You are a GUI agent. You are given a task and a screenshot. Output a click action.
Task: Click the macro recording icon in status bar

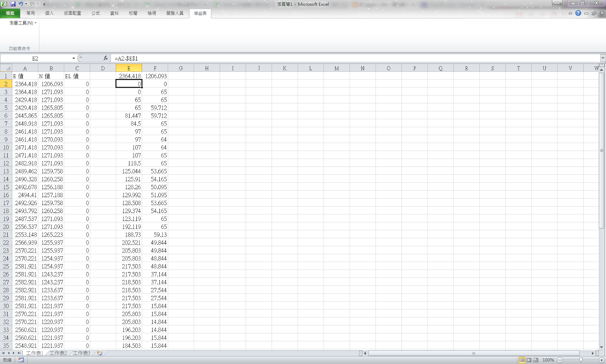point(21,360)
